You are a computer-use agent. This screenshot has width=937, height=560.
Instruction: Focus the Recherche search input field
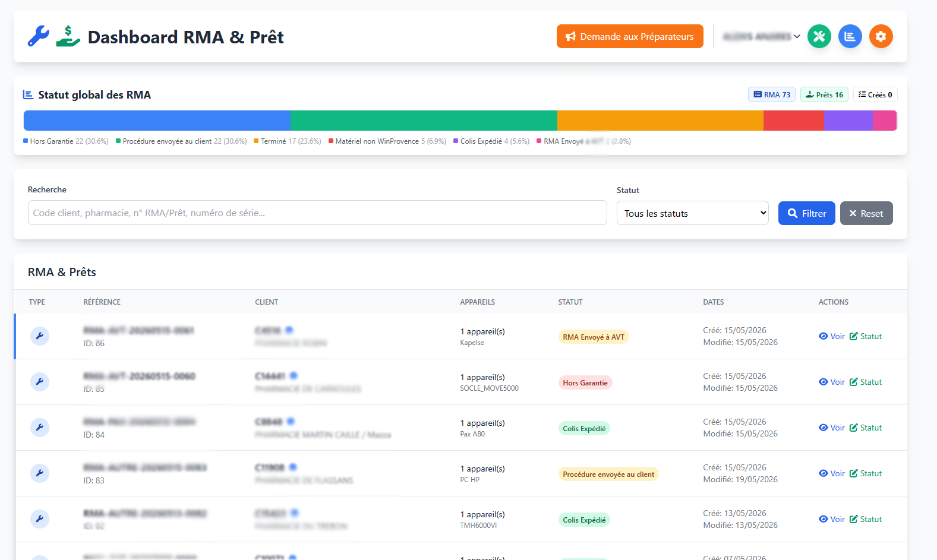(x=317, y=213)
